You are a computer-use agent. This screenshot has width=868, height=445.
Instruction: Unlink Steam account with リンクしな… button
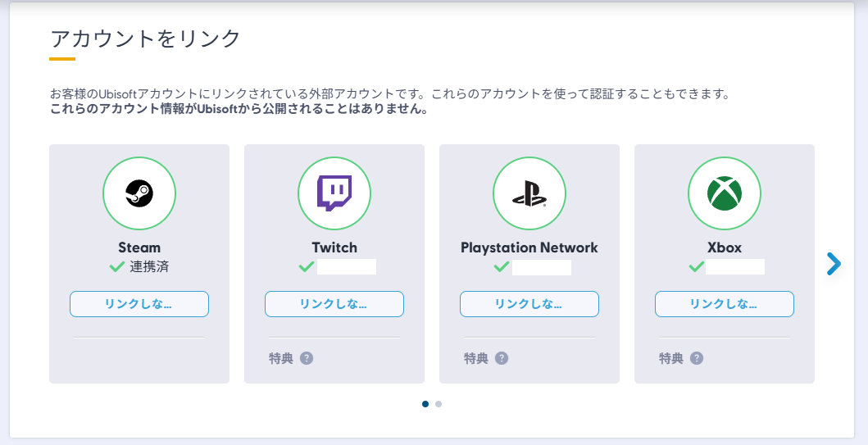click(139, 304)
